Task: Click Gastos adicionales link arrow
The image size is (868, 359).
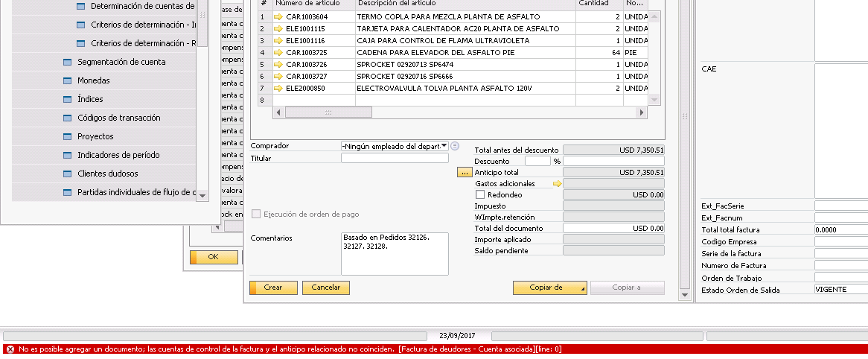Action: click(558, 183)
